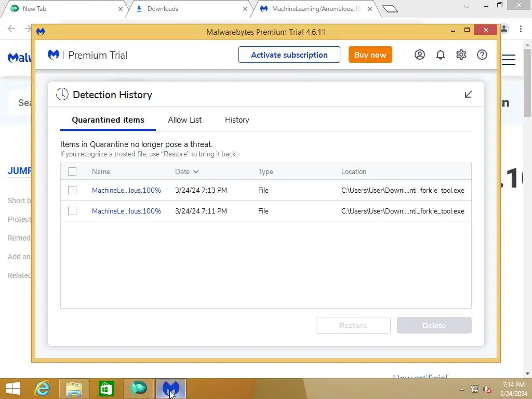The image size is (532, 399).
Task: Close the New Tab browser tab
Action: [x=121, y=9]
